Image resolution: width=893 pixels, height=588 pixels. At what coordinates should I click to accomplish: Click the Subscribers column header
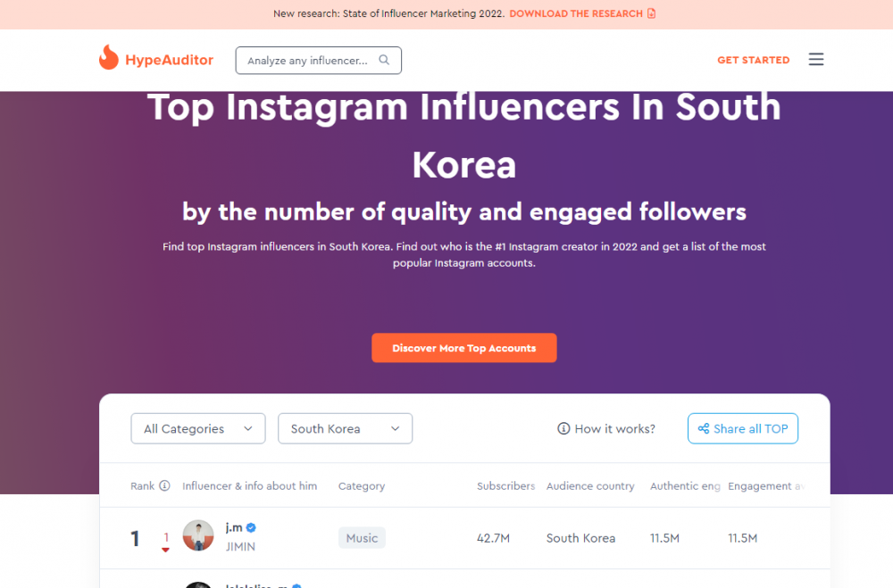[x=505, y=485]
